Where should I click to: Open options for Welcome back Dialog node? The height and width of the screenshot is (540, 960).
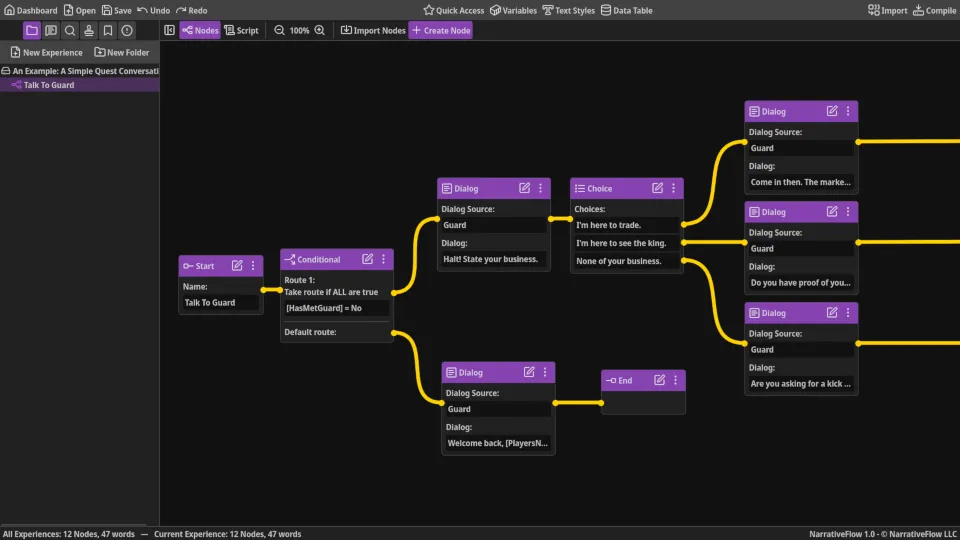point(545,372)
